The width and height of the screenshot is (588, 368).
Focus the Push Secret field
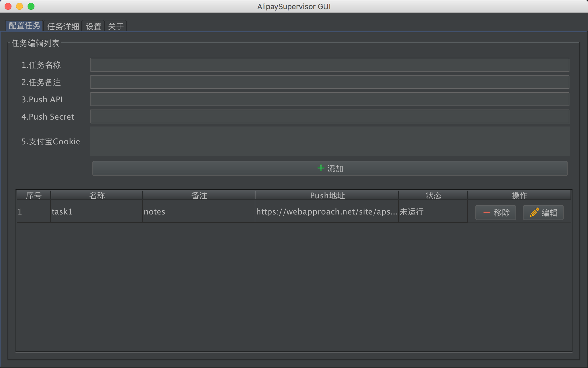pyautogui.click(x=330, y=117)
